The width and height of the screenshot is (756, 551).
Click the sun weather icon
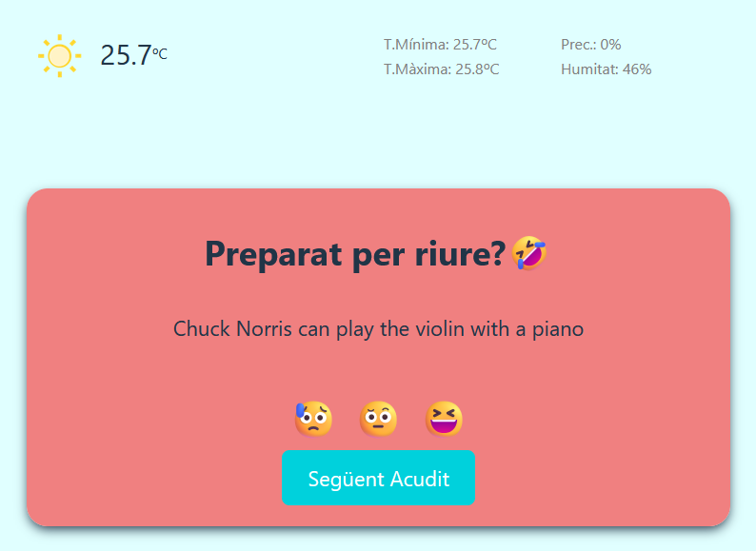click(x=60, y=56)
